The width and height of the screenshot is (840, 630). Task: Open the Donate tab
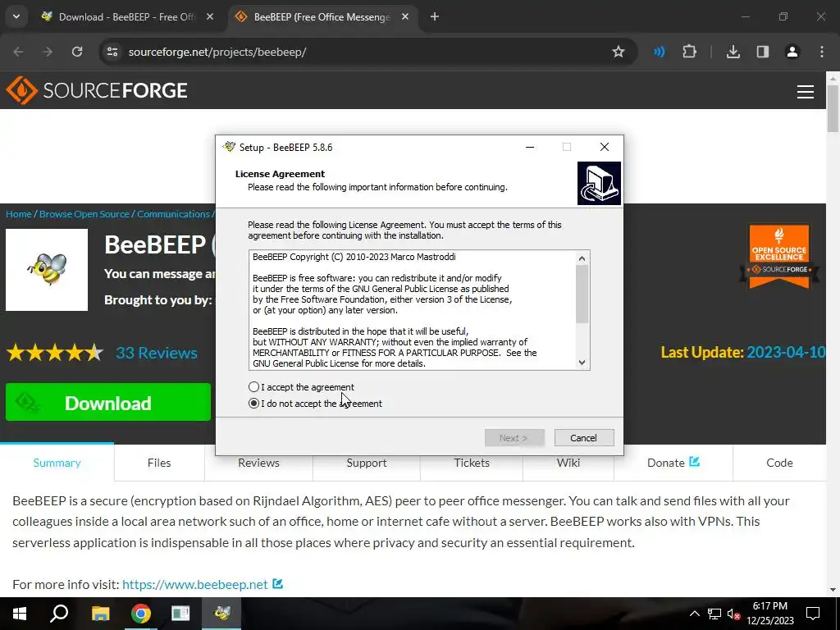pyautogui.click(x=673, y=463)
